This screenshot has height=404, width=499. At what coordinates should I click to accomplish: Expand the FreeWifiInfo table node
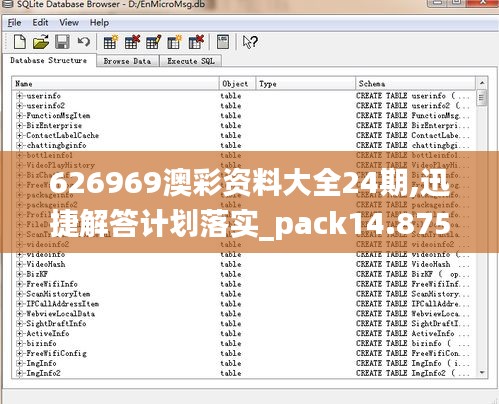click(19, 284)
